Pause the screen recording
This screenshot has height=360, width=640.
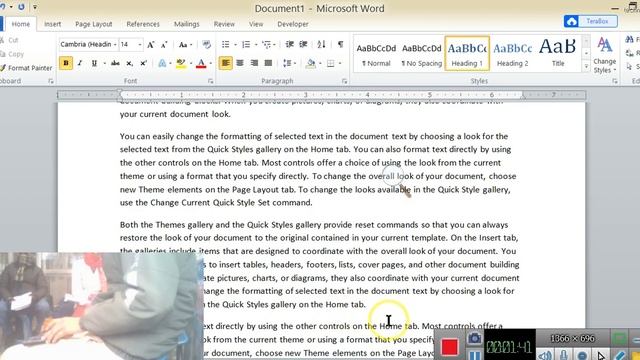(474, 355)
